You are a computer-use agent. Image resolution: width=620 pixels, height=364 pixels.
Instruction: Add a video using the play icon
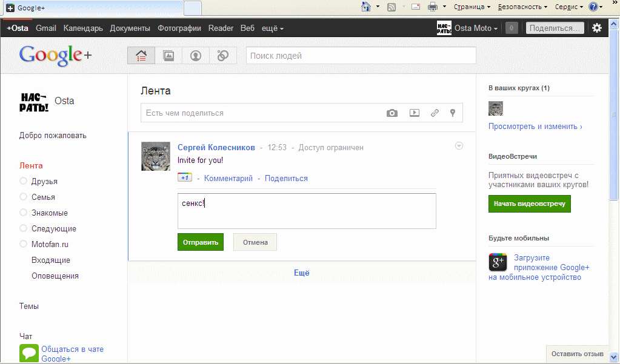(415, 113)
